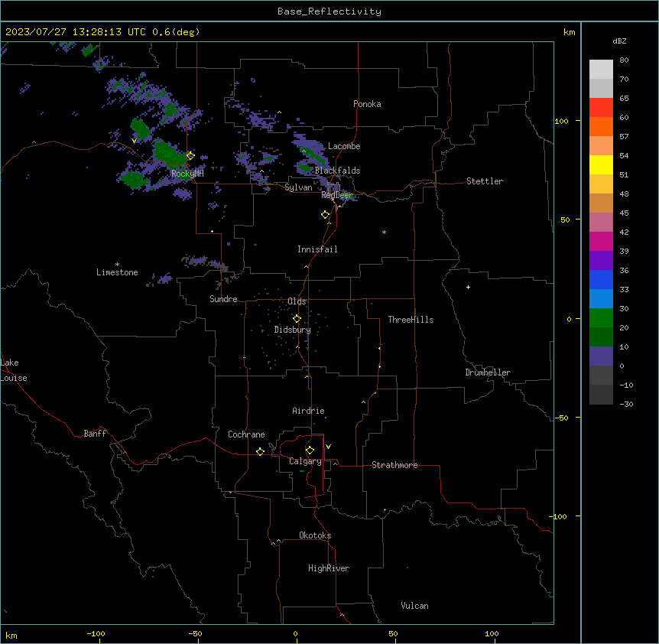Click the Sundre town label
The height and width of the screenshot is (644, 659).
click(x=223, y=299)
